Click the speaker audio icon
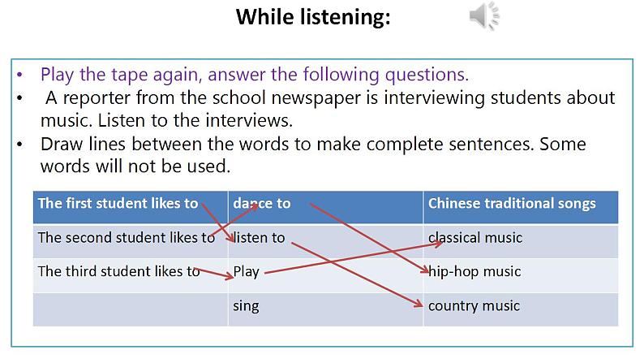The height and width of the screenshot is (363, 644). [x=484, y=17]
